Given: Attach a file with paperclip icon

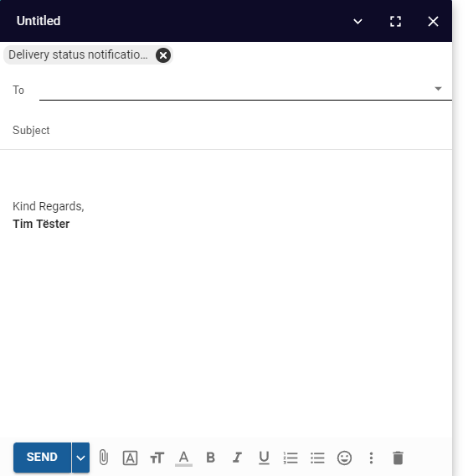Looking at the screenshot, I should click(104, 458).
